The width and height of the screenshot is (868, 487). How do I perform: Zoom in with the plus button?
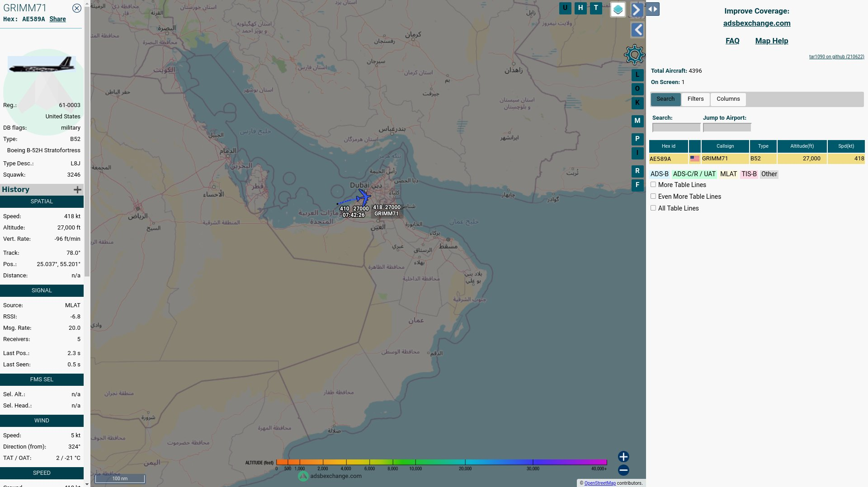point(623,457)
